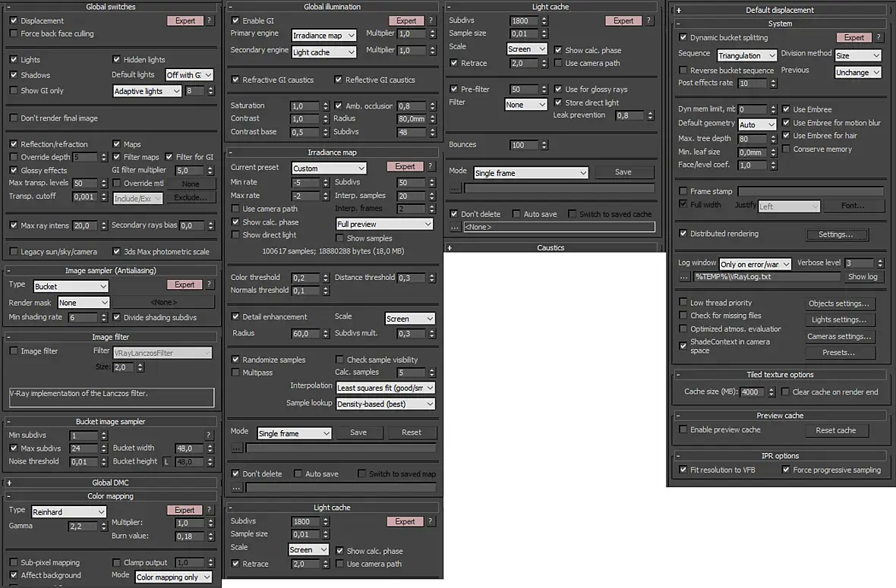Toggle Force progressive sampling
Image resolution: width=896 pixels, height=588 pixels.
pyautogui.click(x=786, y=470)
